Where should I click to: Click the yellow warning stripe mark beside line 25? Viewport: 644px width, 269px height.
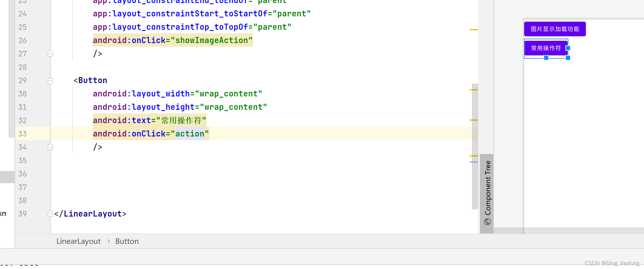[x=474, y=30]
